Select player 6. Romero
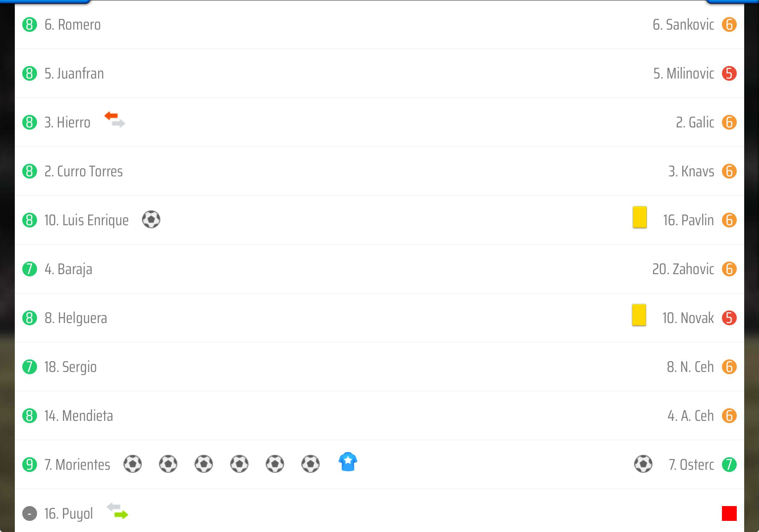This screenshot has width=759, height=532. [x=73, y=24]
